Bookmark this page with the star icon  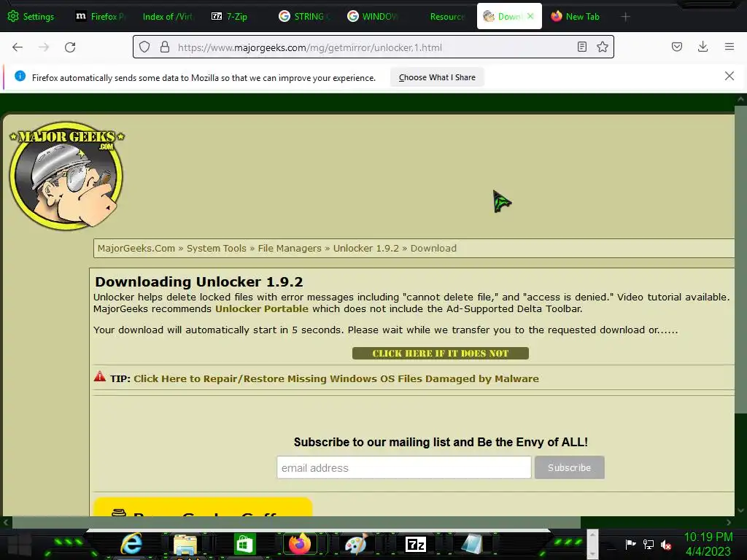[602, 47]
